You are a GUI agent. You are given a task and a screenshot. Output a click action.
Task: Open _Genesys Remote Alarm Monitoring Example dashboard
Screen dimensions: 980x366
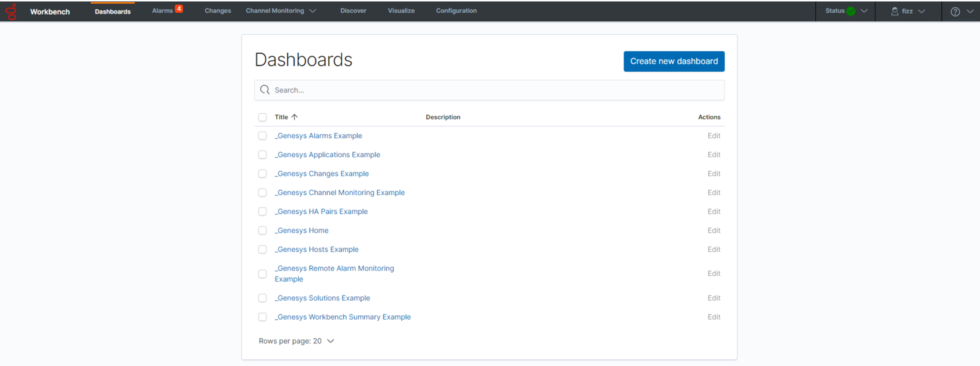pyautogui.click(x=334, y=274)
